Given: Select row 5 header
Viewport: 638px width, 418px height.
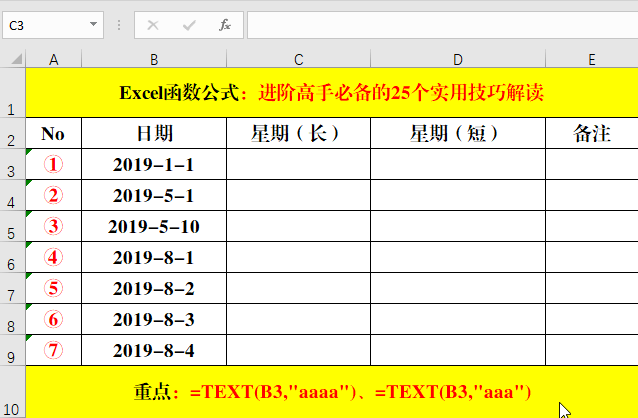Looking at the screenshot, I should pyautogui.click(x=12, y=226).
